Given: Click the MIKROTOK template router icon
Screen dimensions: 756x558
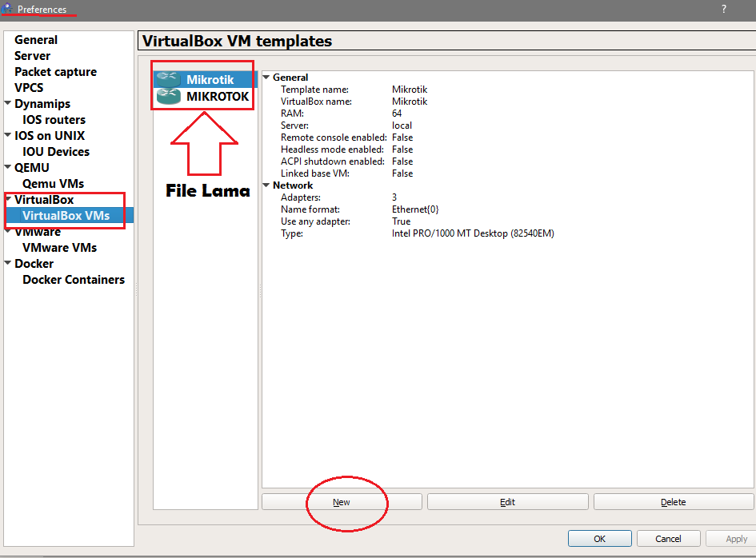Looking at the screenshot, I should click(x=168, y=97).
